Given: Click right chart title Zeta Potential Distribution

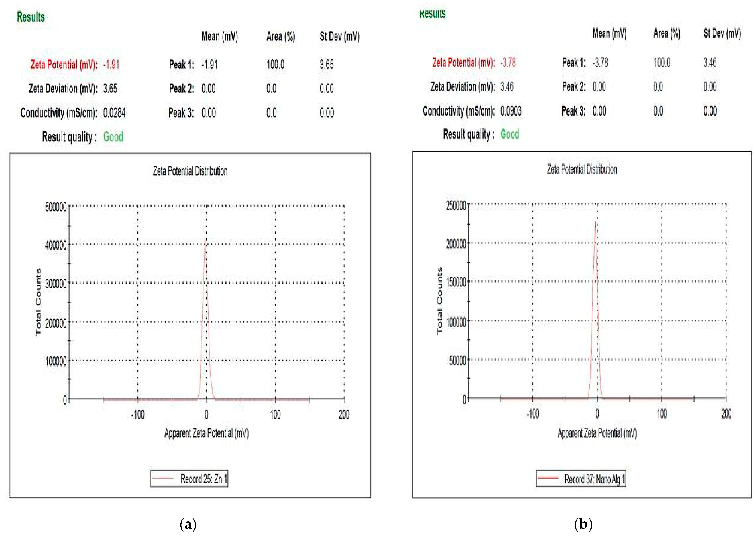Looking at the screenshot, I should [x=582, y=169].
